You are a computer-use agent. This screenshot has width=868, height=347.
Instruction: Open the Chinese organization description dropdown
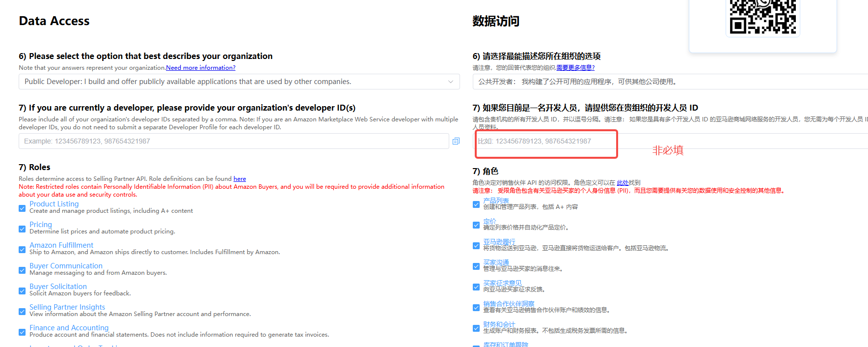pos(670,82)
